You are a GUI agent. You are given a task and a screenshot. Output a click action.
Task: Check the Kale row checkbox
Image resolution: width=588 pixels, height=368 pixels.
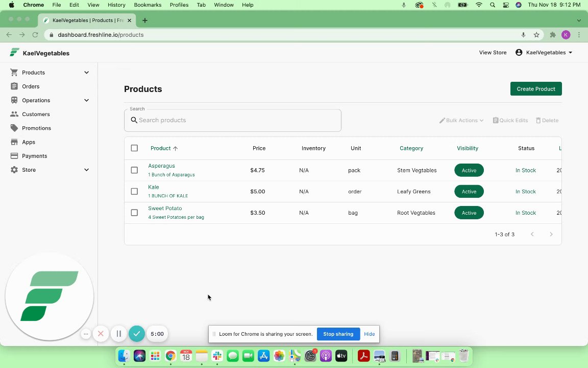coord(134,192)
